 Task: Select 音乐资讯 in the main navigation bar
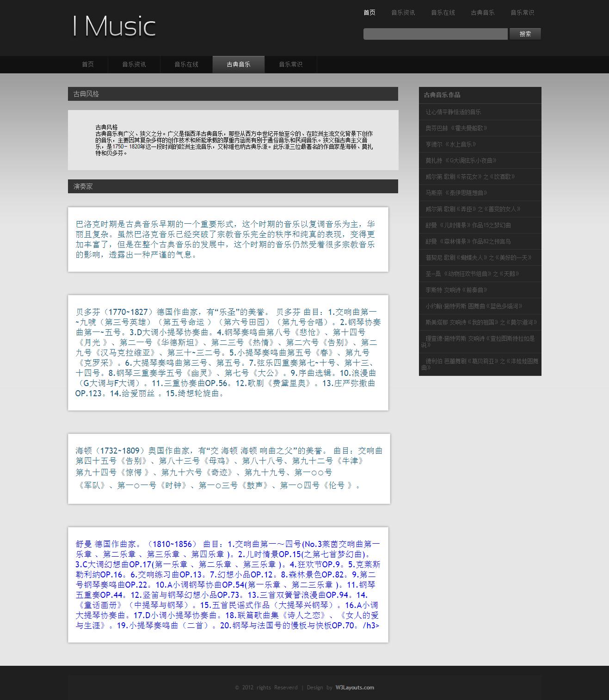tap(134, 64)
